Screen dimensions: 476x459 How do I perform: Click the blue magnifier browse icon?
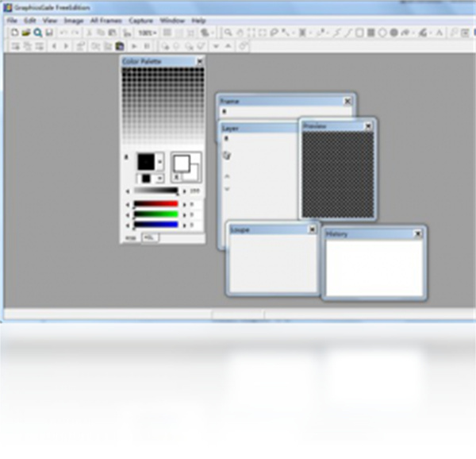(37, 33)
